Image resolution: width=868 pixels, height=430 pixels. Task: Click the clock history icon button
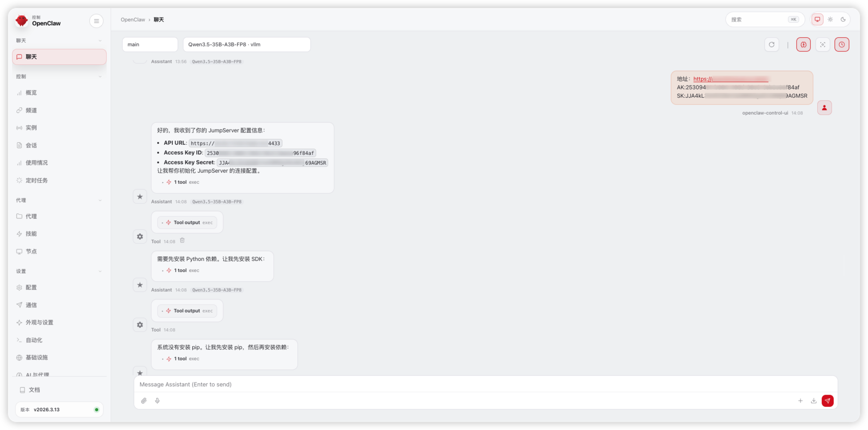[841, 44]
